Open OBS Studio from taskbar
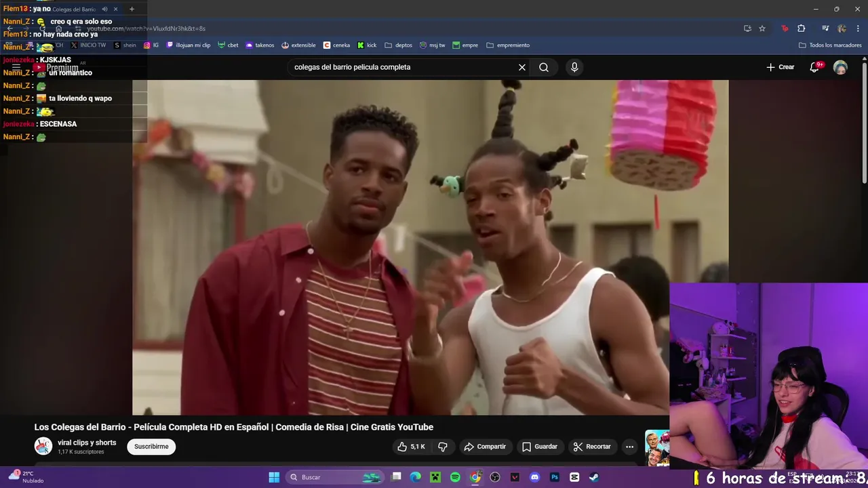Screen dimensions: 868x488 pos(495,477)
